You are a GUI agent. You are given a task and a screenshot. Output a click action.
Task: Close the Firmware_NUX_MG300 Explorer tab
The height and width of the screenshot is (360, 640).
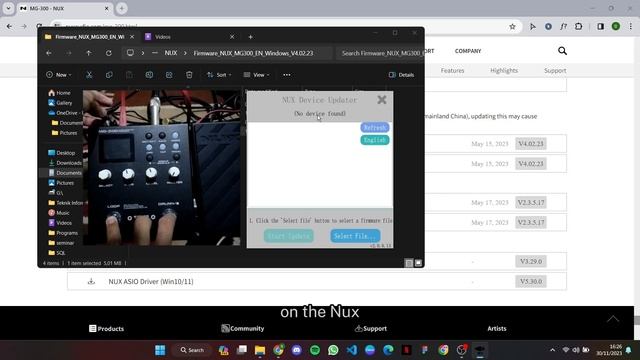132,37
